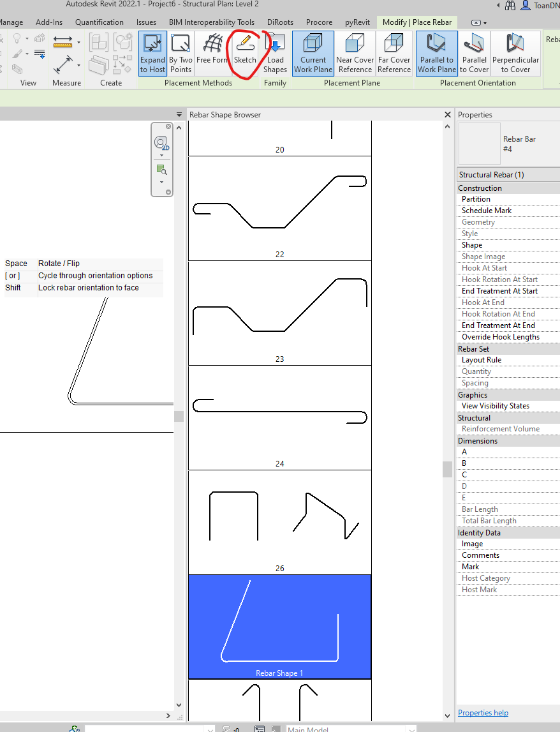Open Load Shapes family loader
The image size is (560, 732).
(x=275, y=53)
